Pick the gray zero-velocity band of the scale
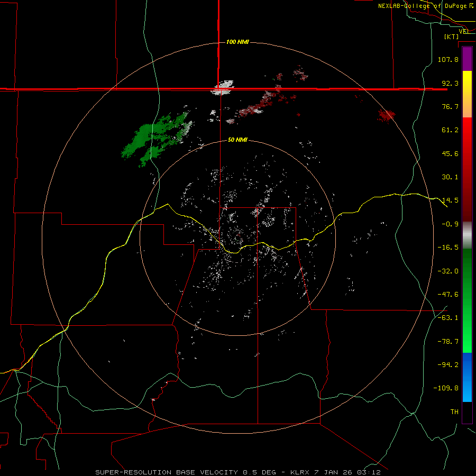 point(467,235)
